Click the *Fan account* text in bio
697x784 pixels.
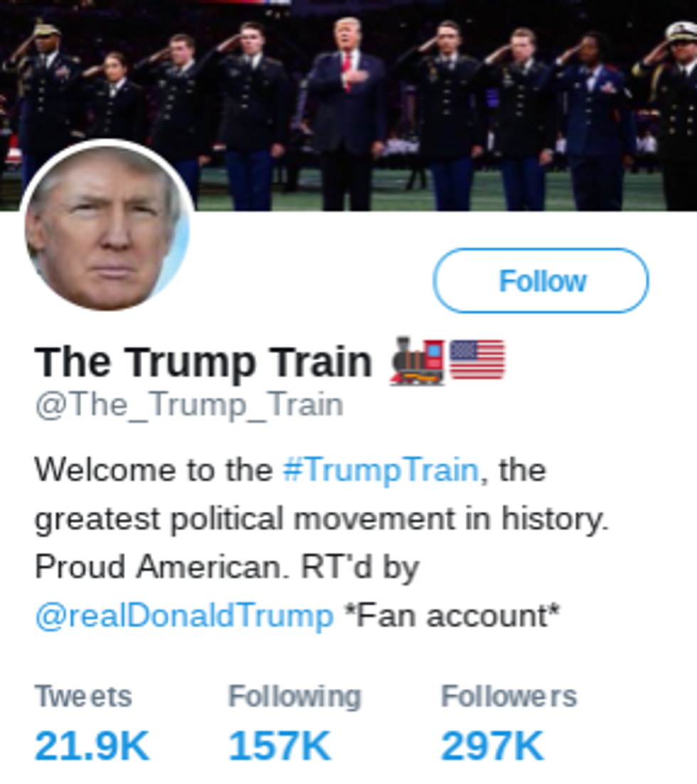[x=452, y=616]
